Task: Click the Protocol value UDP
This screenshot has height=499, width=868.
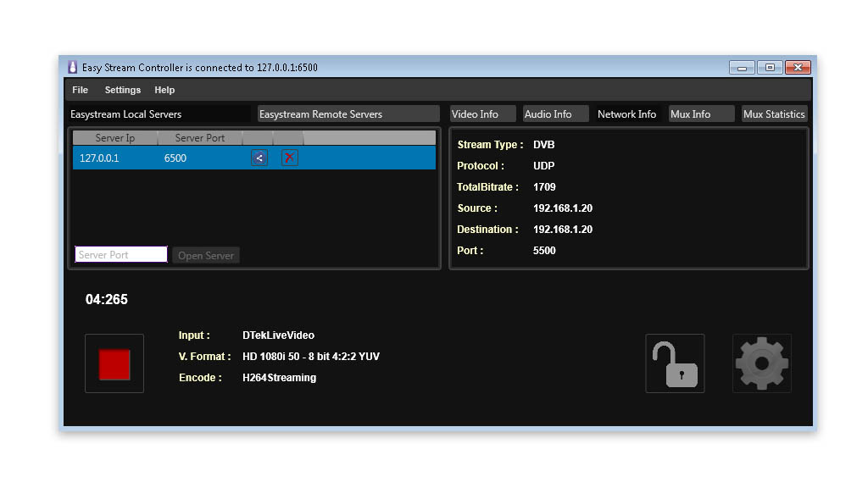Action: [x=543, y=166]
